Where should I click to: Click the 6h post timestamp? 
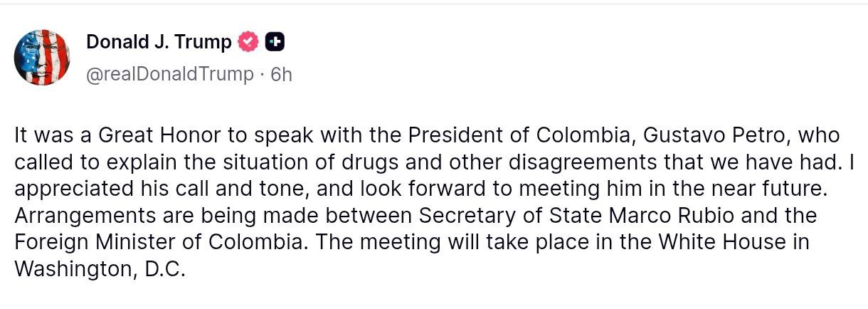click(x=282, y=74)
